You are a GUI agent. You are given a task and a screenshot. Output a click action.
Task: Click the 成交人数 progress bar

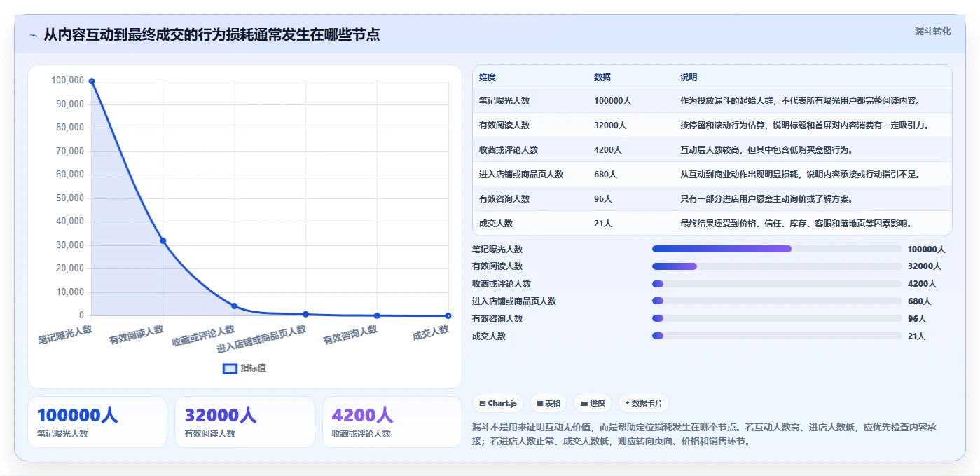tap(777, 336)
